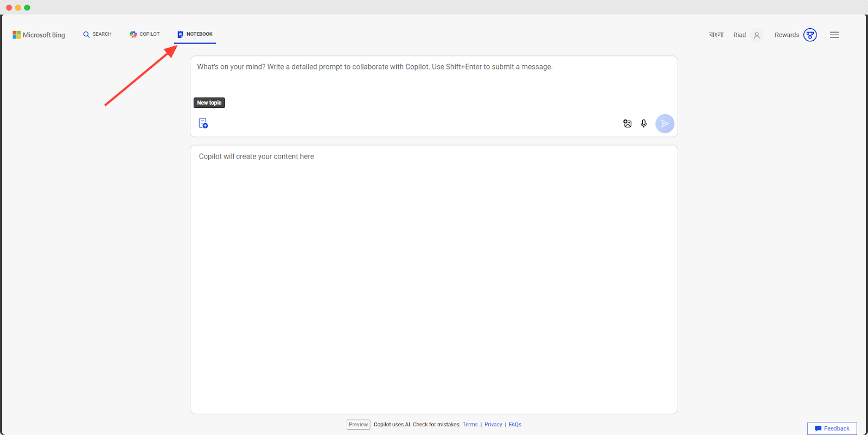This screenshot has height=435, width=868.
Task: Minimize window with the yellow button
Action: click(x=18, y=8)
